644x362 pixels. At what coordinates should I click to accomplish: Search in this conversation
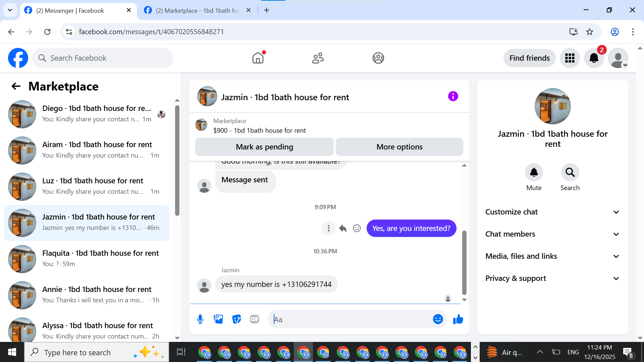(570, 172)
